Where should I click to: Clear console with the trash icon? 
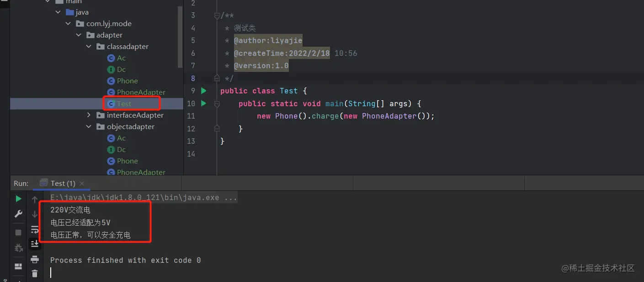tap(35, 273)
